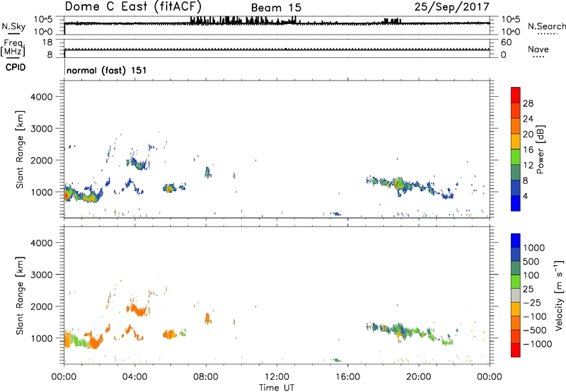This screenshot has width=566, height=392.
Task: Pick the yellow 16–20 dB Power swatch
Action: point(516,142)
